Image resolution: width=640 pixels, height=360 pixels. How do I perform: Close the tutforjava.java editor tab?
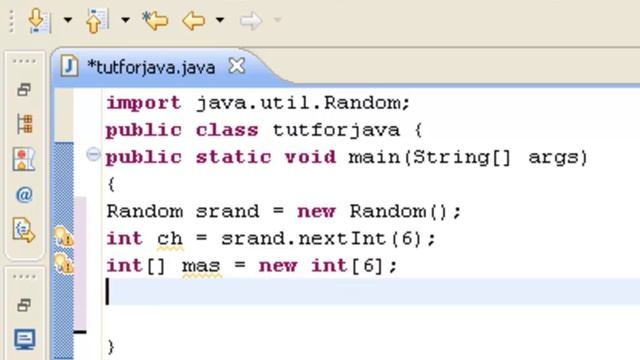click(x=237, y=65)
